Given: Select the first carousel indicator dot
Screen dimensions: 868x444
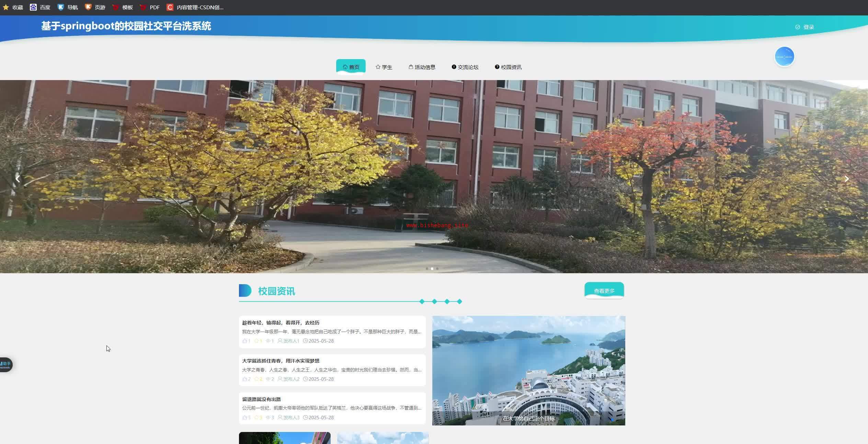Looking at the screenshot, I should click(x=427, y=269).
